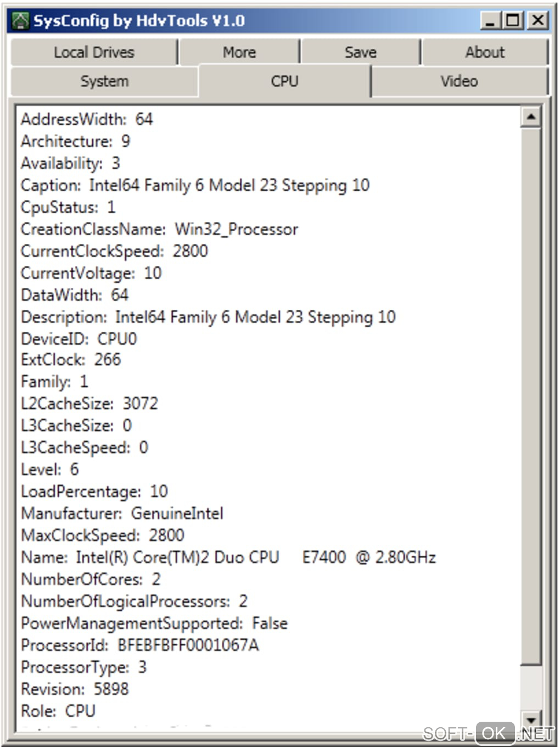Click the ExtClock: 266 line
Viewport: 560px width, 747px height.
coord(71,359)
